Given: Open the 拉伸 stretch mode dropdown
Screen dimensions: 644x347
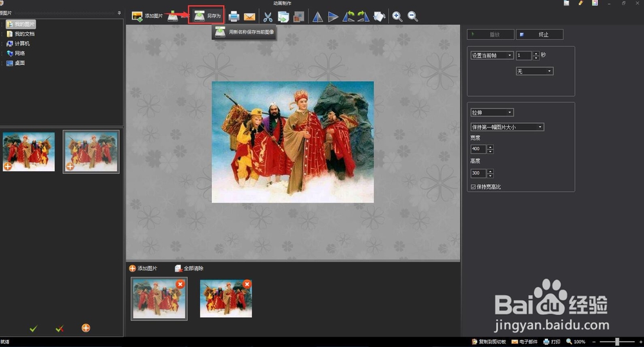Looking at the screenshot, I should click(492, 112).
